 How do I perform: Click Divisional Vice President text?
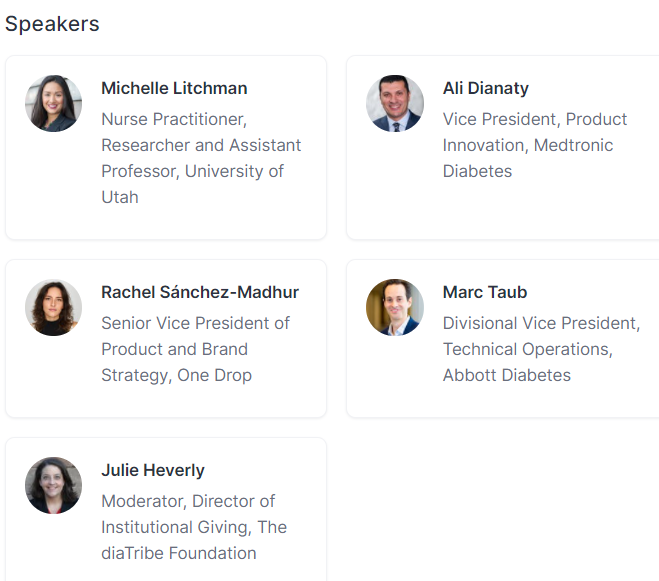pos(539,323)
